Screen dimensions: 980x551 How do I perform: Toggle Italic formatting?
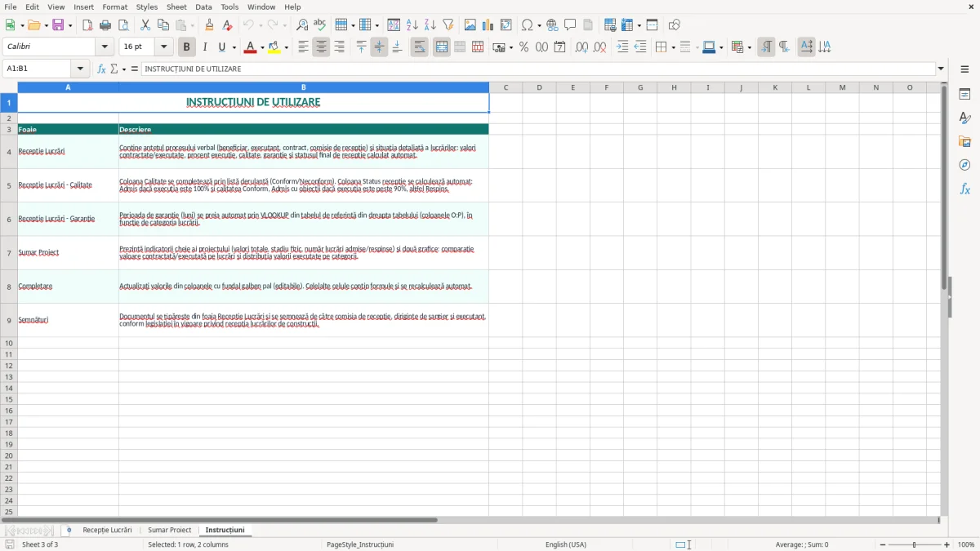coord(205,47)
